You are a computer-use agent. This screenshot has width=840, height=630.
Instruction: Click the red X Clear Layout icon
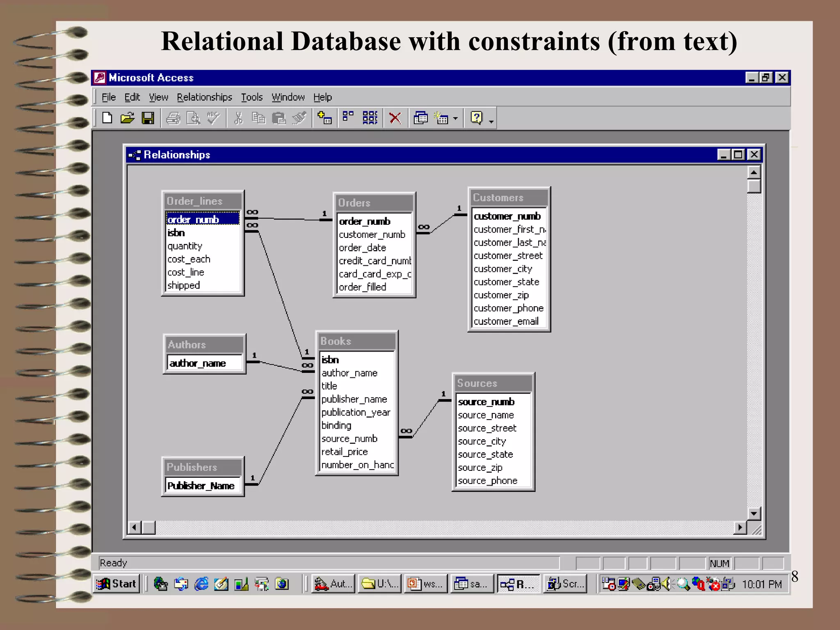tap(395, 119)
